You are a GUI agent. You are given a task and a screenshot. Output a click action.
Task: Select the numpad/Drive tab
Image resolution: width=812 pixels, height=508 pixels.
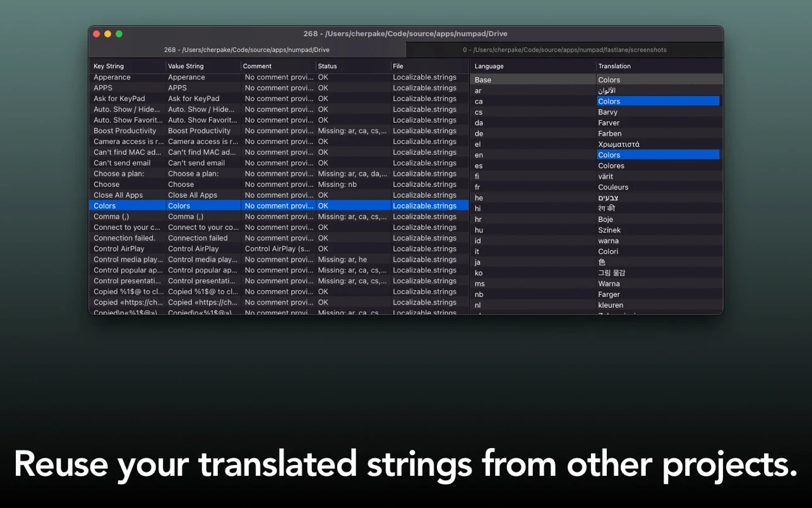(246, 50)
